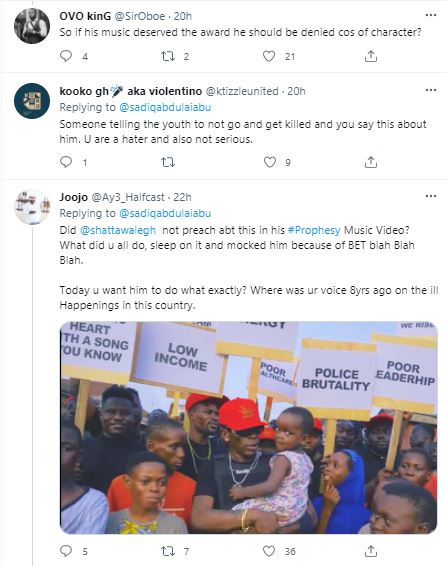447x566 pixels.
Task: Open the @shattawalegh mention link
Action: click(117, 230)
